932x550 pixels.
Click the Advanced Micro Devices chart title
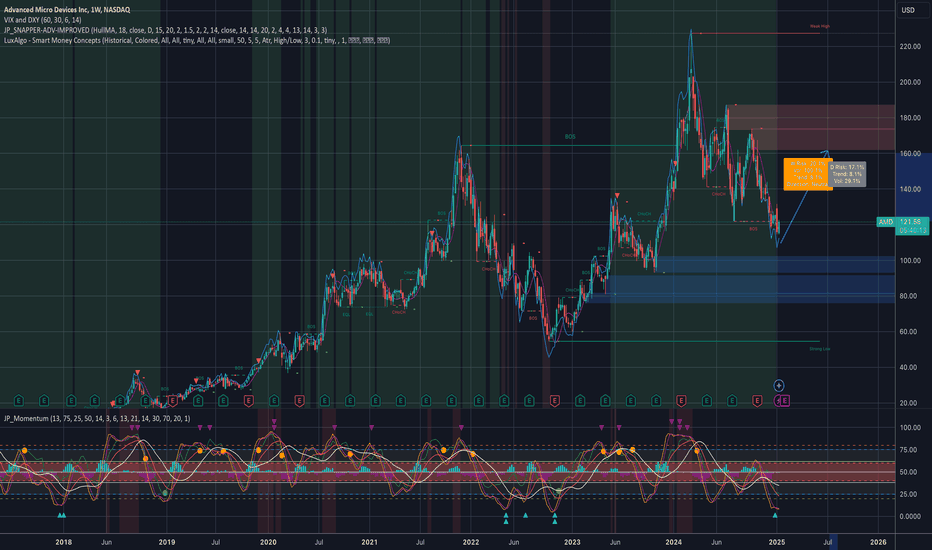(x=67, y=10)
